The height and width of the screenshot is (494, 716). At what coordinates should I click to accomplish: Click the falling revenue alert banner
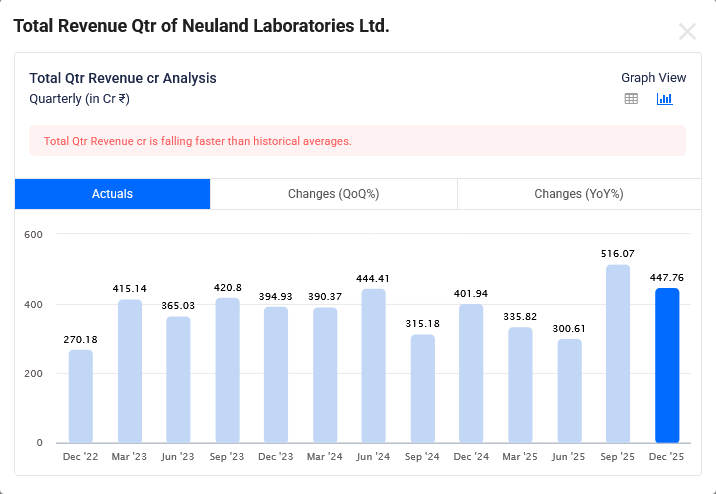(357, 141)
